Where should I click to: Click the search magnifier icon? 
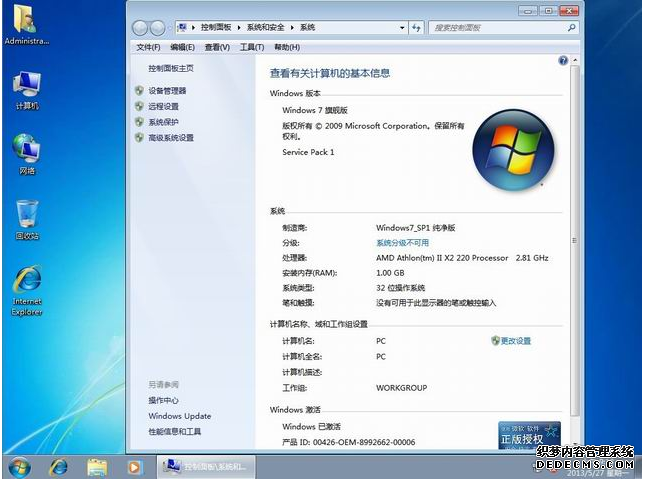(x=571, y=28)
